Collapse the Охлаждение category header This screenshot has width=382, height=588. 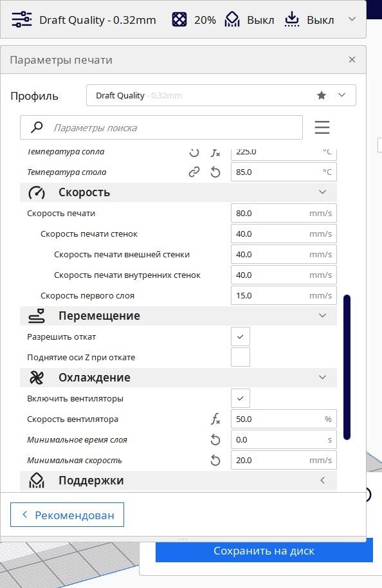pyautogui.click(x=178, y=378)
